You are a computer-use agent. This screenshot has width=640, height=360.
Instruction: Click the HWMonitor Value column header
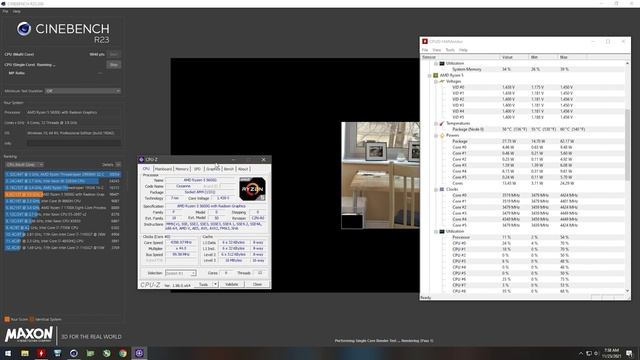[x=514, y=57]
